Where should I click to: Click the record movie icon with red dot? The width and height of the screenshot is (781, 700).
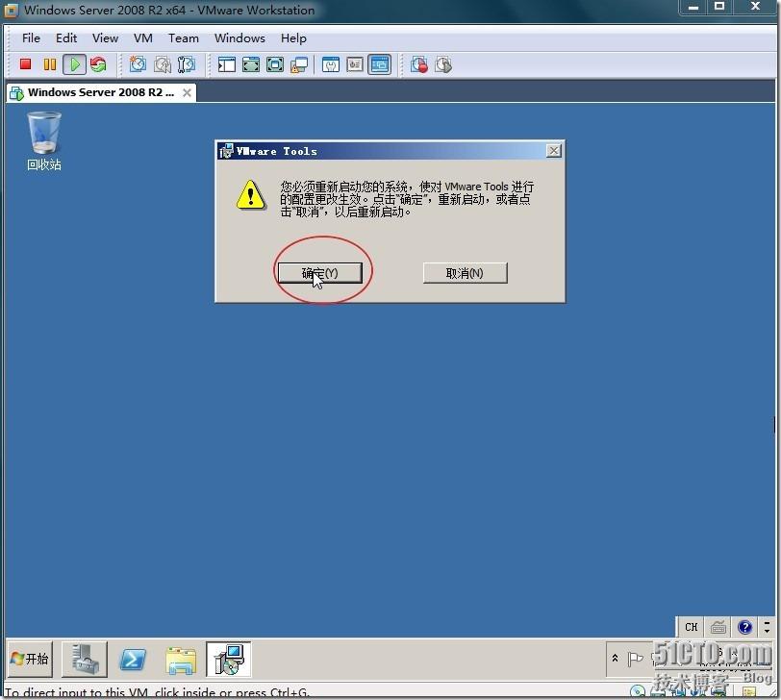pos(419,64)
